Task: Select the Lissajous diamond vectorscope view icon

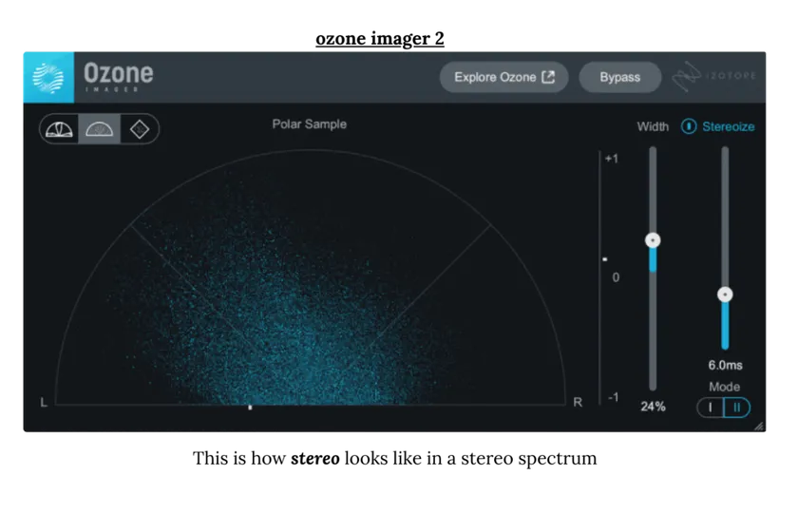Action: (x=140, y=129)
